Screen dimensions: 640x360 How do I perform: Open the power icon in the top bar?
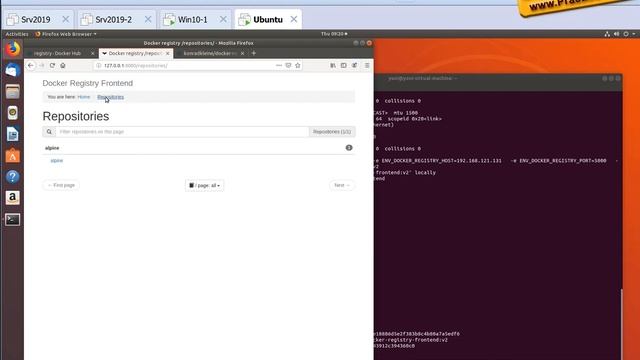point(626,34)
